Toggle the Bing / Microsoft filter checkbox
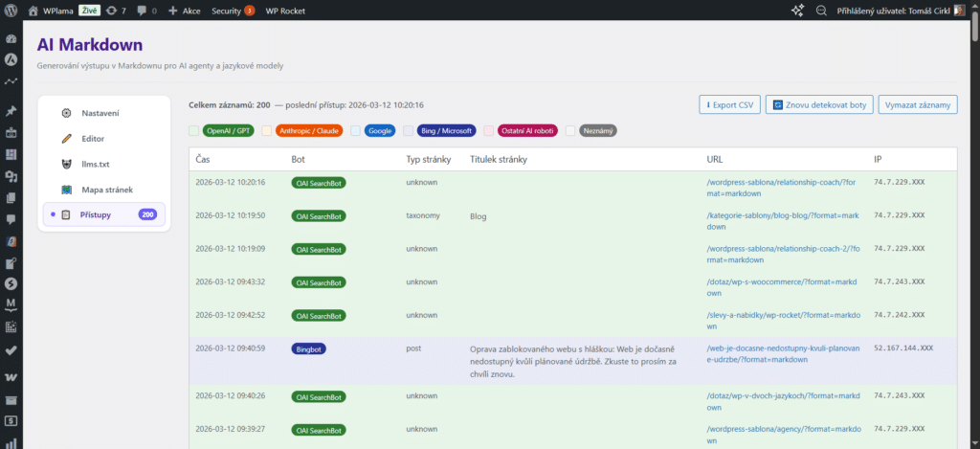This screenshot has width=980, height=449. tap(408, 131)
